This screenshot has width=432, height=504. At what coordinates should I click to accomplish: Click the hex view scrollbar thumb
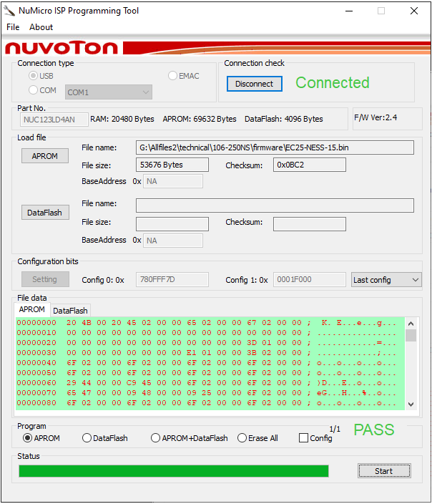(x=411, y=335)
